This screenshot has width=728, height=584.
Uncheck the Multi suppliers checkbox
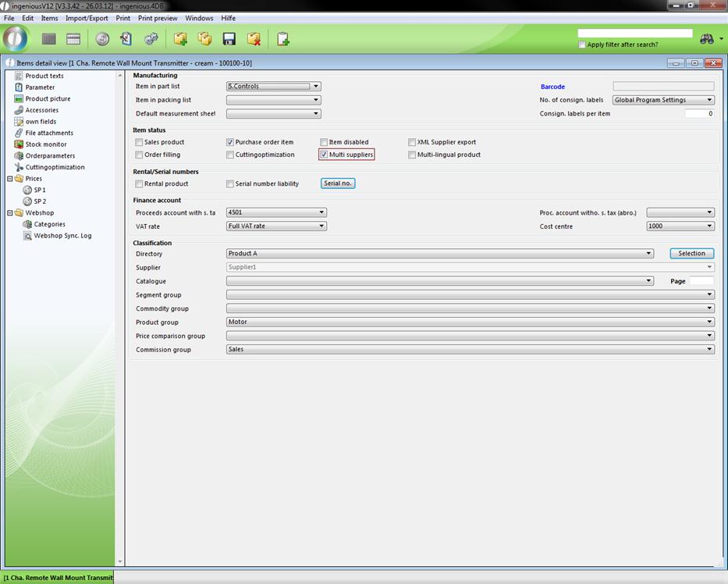324,155
